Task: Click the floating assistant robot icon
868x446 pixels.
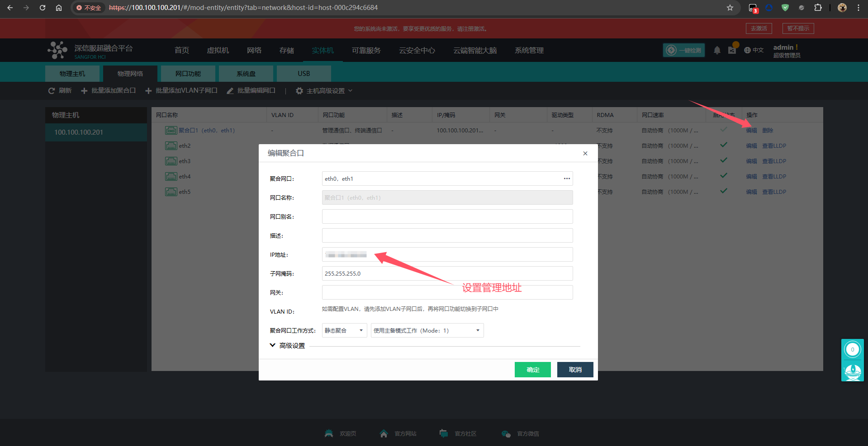Action: click(x=853, y=371)
